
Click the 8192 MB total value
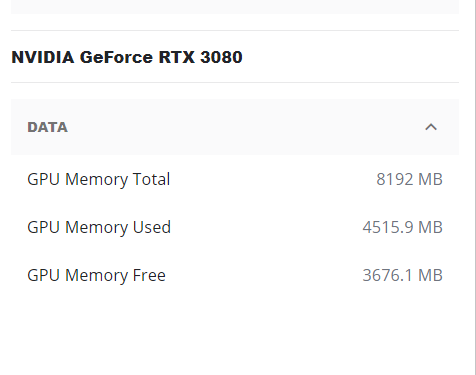(409, 179)
